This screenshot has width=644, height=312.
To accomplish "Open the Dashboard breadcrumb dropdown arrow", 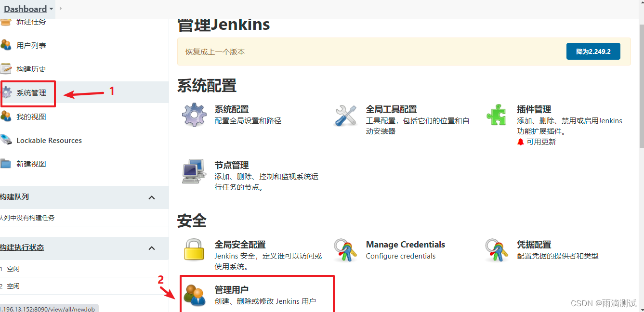I will click(52, 9).
